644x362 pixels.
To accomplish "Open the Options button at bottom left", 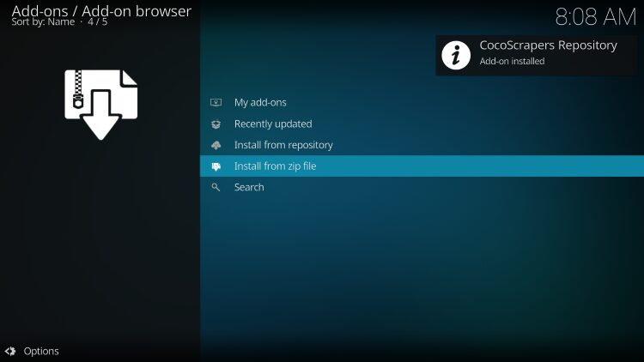I will point(32,351).
